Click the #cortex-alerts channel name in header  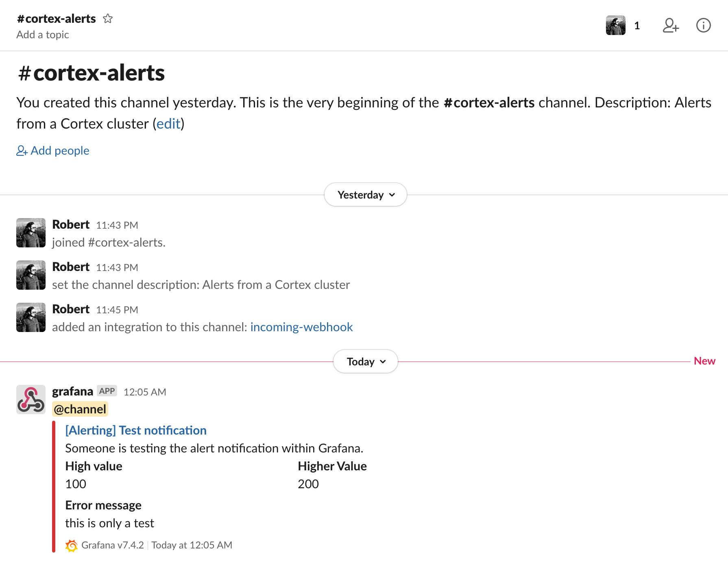point(57,19)
